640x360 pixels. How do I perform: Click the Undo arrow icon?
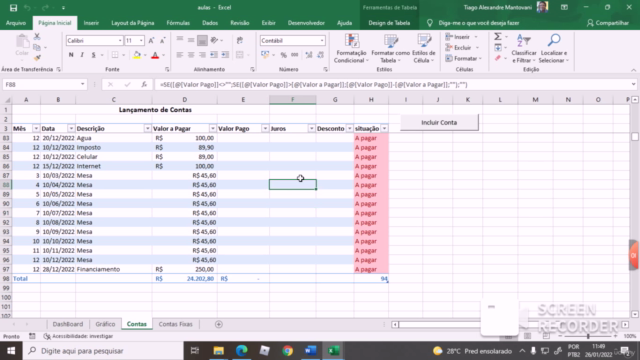pyautogui.click(x=27, y=8)
